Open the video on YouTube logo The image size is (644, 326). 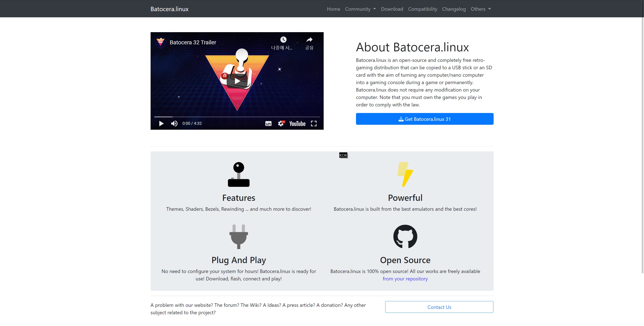pos(297,124)
